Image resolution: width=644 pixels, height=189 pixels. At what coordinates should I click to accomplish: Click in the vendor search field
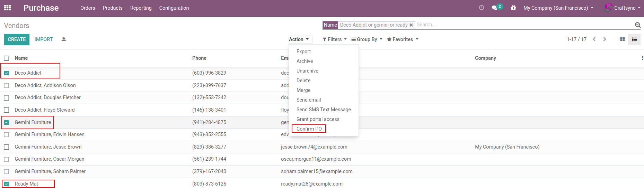coord(523,25)
